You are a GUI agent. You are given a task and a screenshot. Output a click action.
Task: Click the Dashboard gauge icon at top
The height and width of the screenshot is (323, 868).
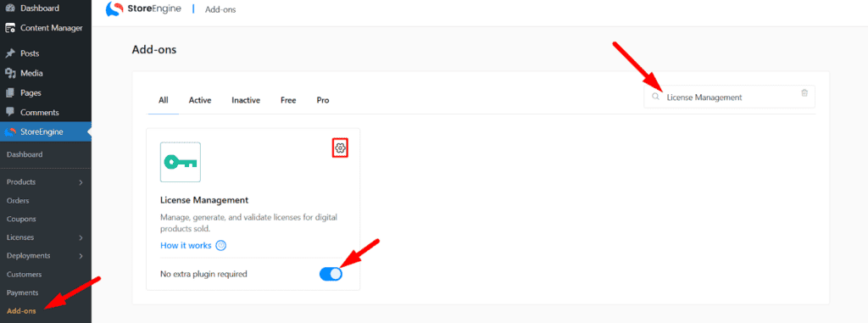(9, 8)
